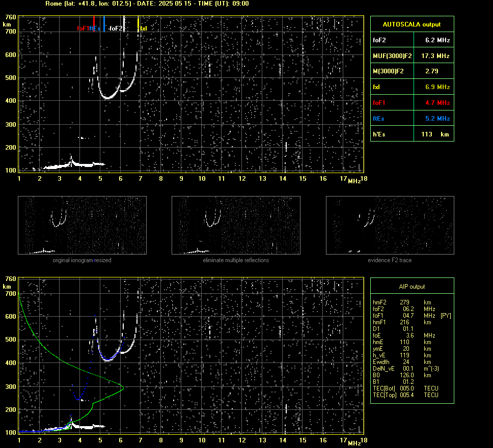The image size is (493, 448).
Task: Click the blue ftEs marker on top ionogram
Action: [104, 23]
